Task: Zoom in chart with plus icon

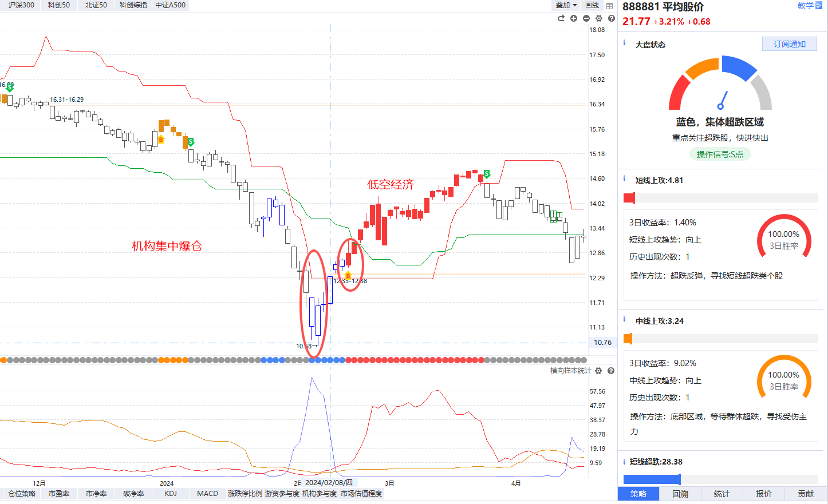Action: (574, 18)
